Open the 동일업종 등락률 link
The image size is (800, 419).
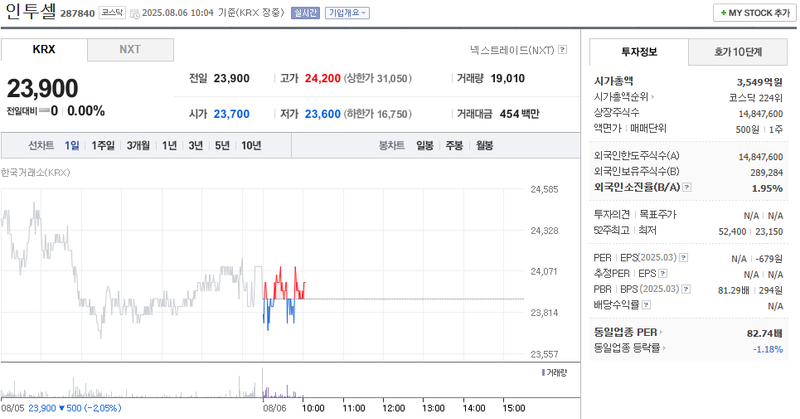click(630, 348)
